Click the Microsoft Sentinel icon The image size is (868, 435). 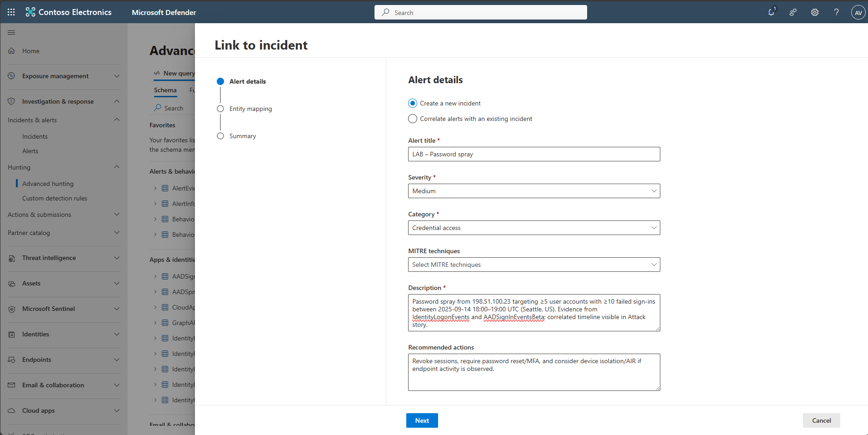pos(12,309)
